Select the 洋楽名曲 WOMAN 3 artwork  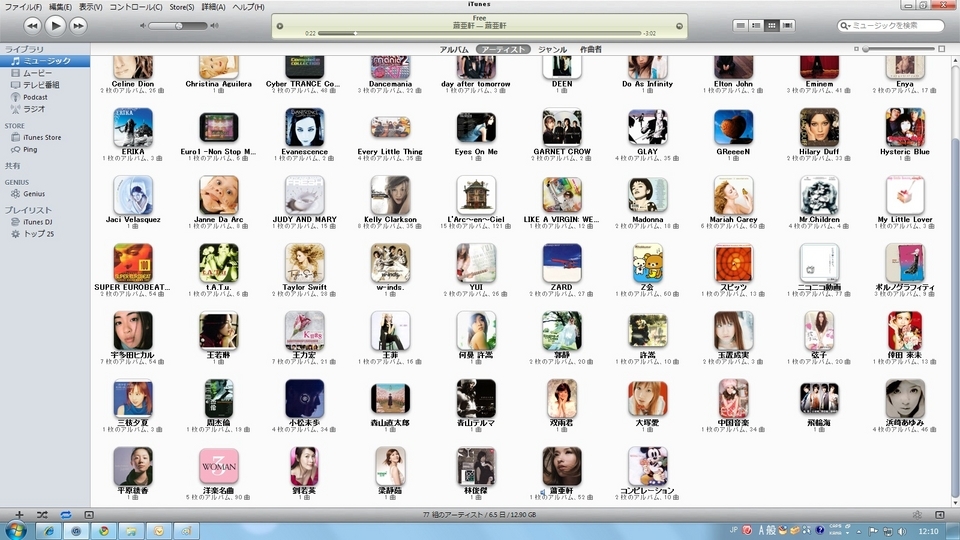tap(219, 467)
